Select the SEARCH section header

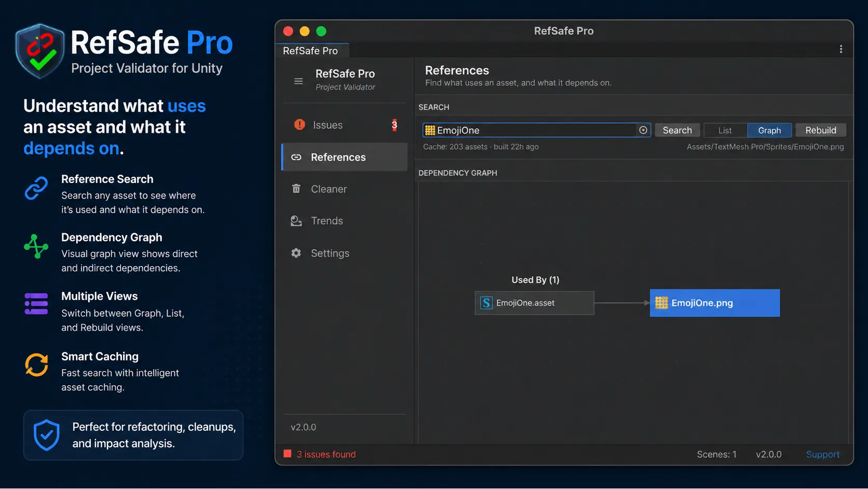(434, 107)
